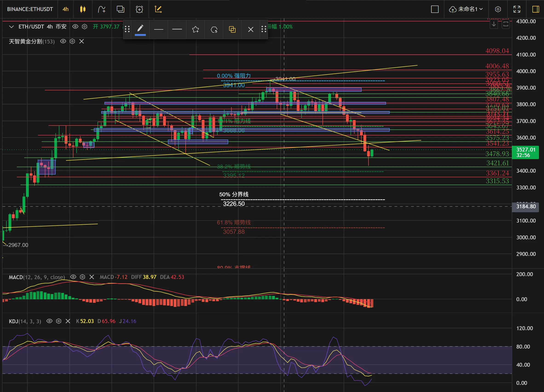Click the 3226.50 level value
This screenshot has width=544, height=392.
[234, 204]
